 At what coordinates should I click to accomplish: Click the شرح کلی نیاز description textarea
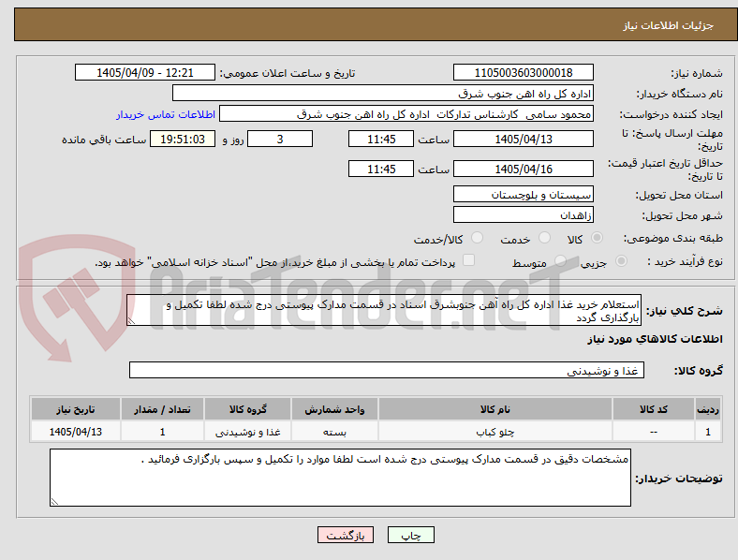pyautogui.click(x=384, y=311)
